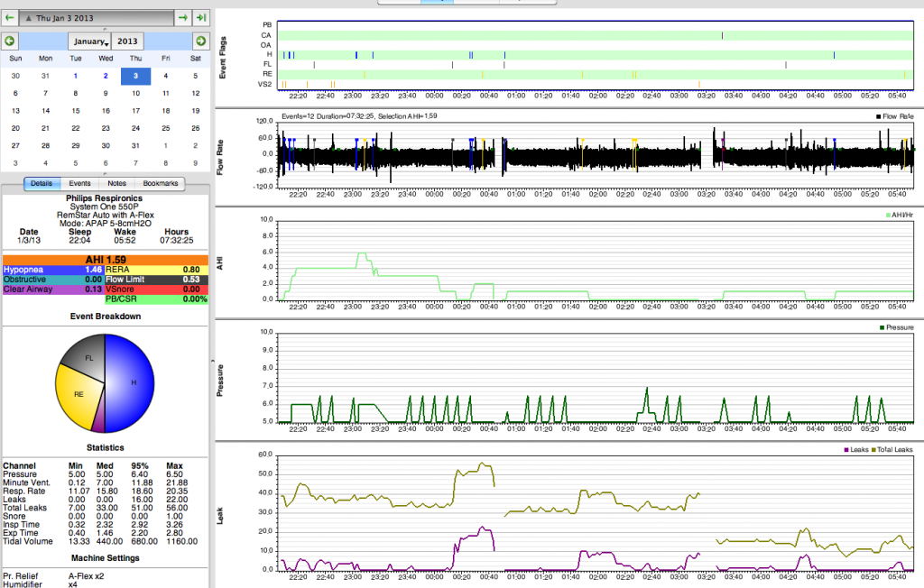Collapse calendar via Thu Jan 3 2013 button
The width and height of the screenshot is (924, 588).
[97, 18]
